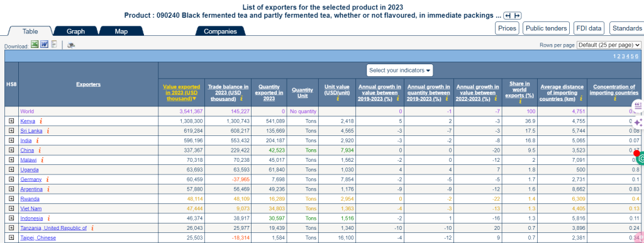The width and height of the screenshot is (644, 243).
Task: Open info icon next to Sri Lanka
Action: coord(48,131)
